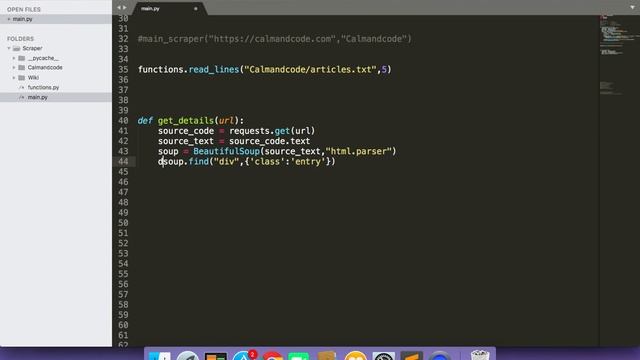Close main.py in the Open Files list
The image size is (640, 360).
click(x=9, y=19)
